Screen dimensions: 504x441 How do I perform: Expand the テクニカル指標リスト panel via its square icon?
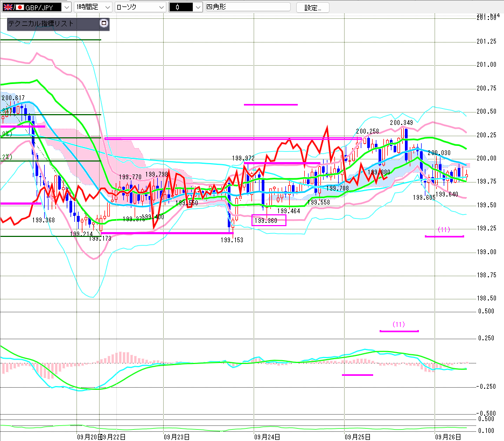point(104,24)
